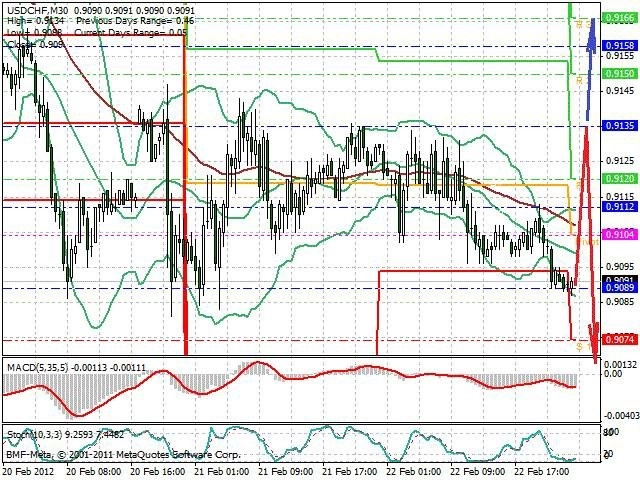Click the 22 Feb 17:00 time marker
Image resolution: width=640 pixels, height=480 pixels.
click(542, 471)
